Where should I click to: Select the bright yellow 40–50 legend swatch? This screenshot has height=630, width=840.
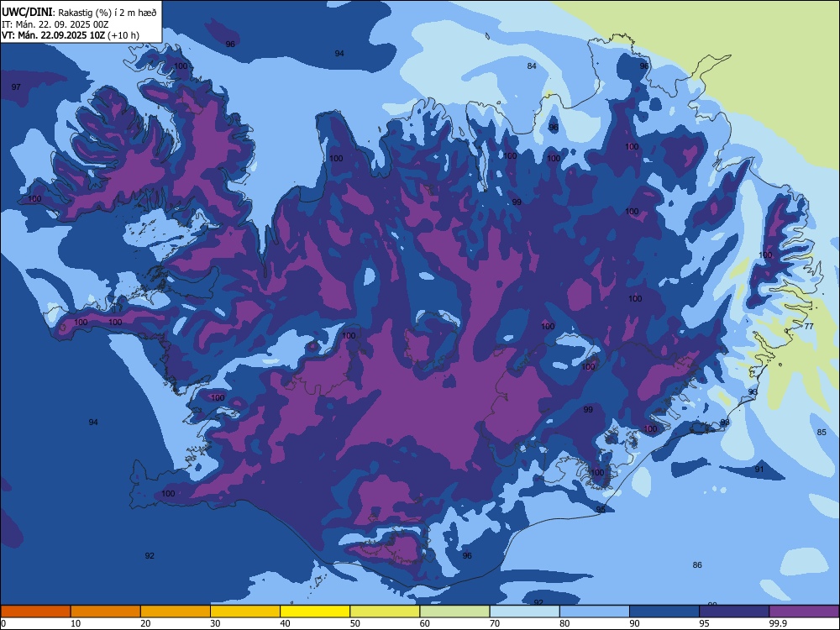coord(315,612)
